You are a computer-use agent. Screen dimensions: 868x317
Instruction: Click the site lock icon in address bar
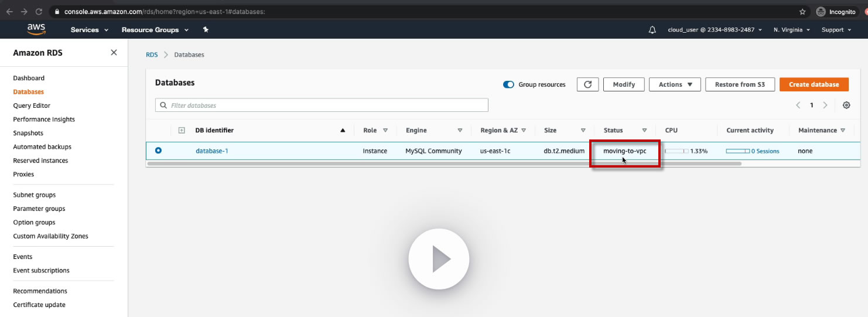pos(56,12)
